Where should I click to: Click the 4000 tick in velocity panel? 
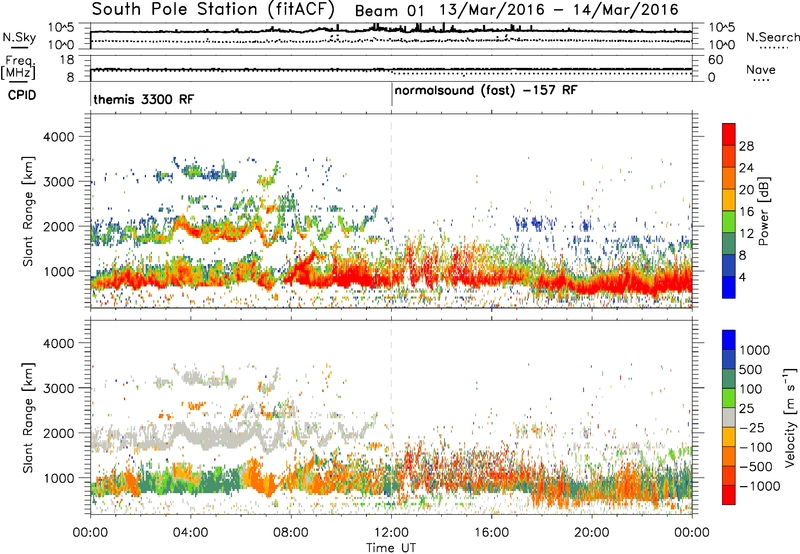(x=58, y=343)
